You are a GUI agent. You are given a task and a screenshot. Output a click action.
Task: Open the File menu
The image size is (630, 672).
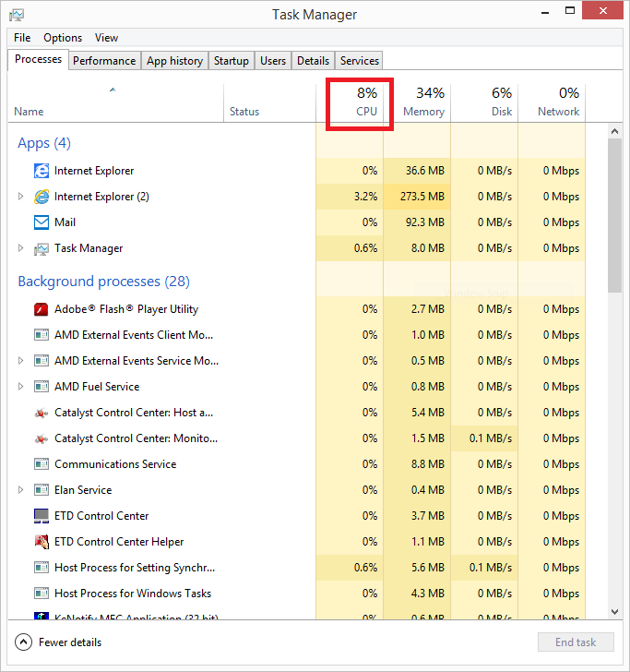(x=22, y=38)
